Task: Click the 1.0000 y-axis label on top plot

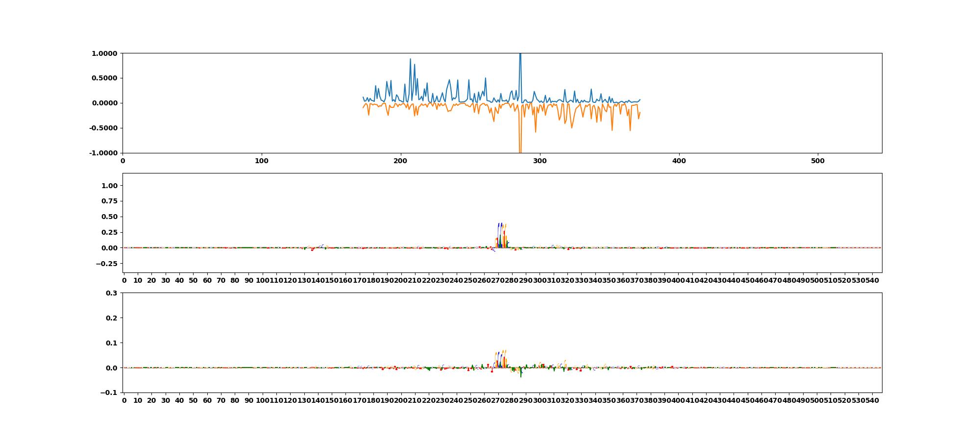Action: [x=104, y=53]
